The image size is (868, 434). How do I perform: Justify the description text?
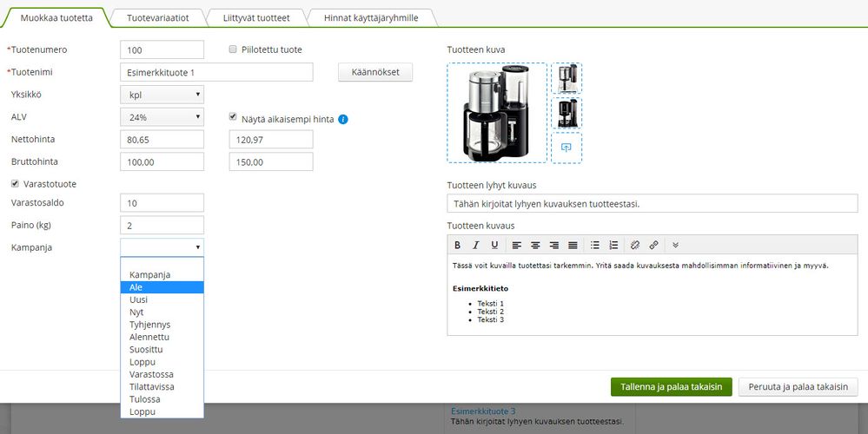573,245
